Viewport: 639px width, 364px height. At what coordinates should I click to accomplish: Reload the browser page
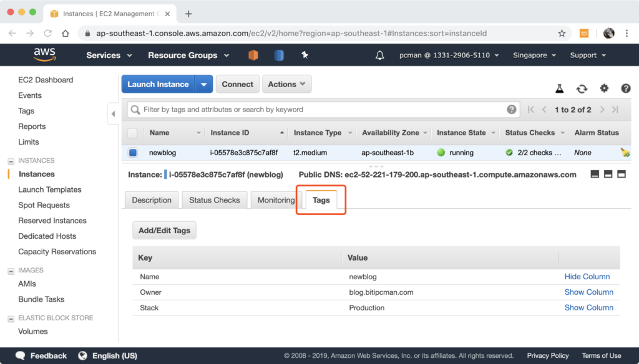(47, 34)
